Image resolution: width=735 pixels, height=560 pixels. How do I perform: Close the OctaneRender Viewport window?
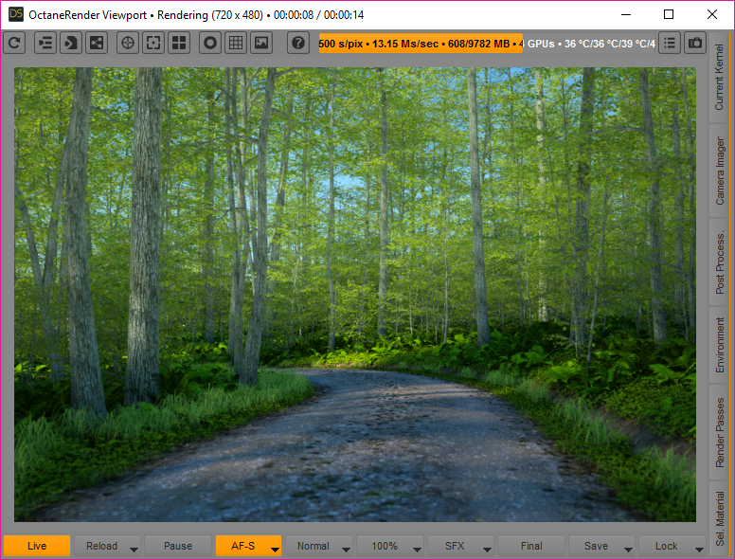coord(712,14)
